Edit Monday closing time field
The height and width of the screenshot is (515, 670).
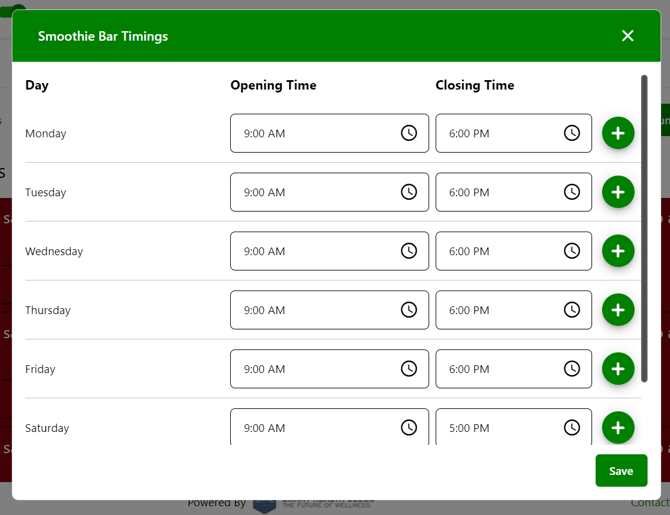[514, 133]
